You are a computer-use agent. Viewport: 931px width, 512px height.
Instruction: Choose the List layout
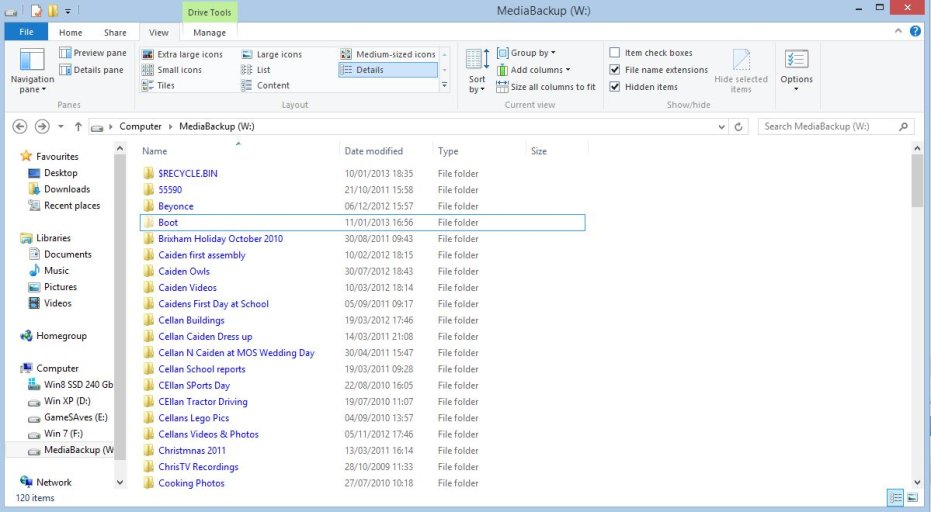pyautogui.click(x=256, y=69)
